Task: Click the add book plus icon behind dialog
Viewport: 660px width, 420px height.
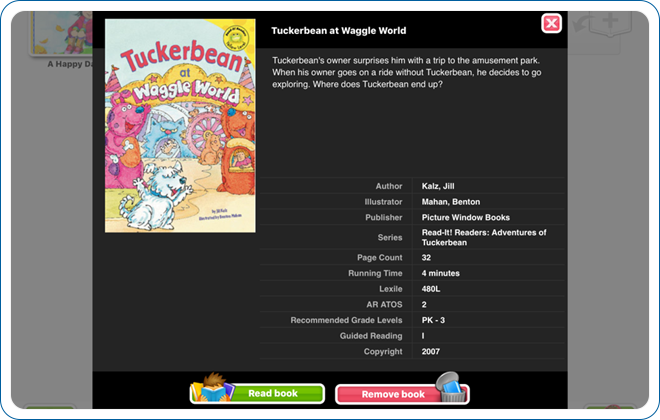Action: click(x=609, y=21)
